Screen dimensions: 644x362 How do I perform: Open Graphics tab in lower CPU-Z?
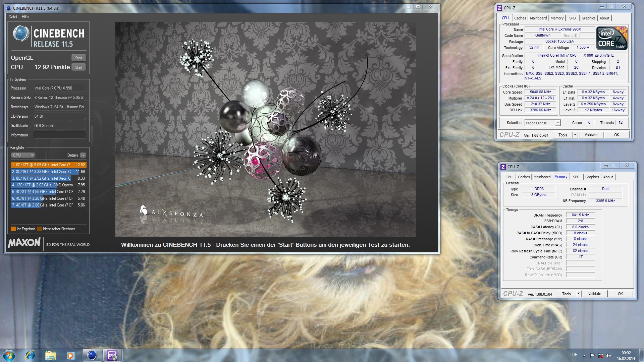click(592, 177)
